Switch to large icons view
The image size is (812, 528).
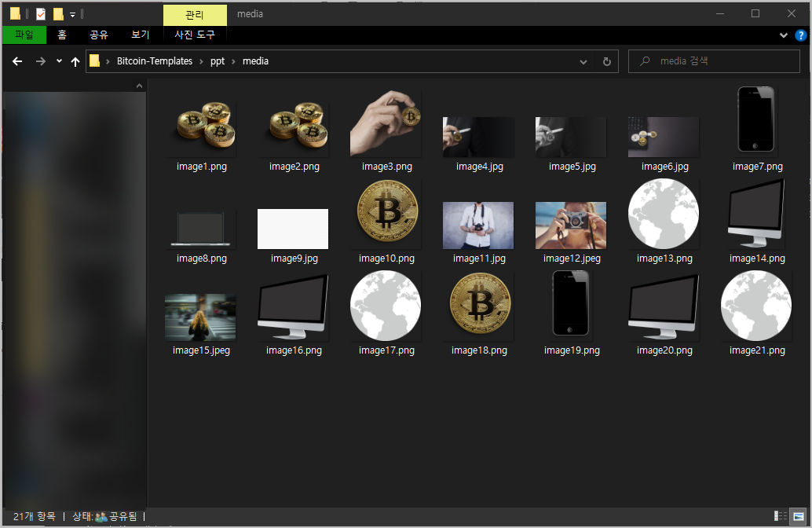click(799, 516)
